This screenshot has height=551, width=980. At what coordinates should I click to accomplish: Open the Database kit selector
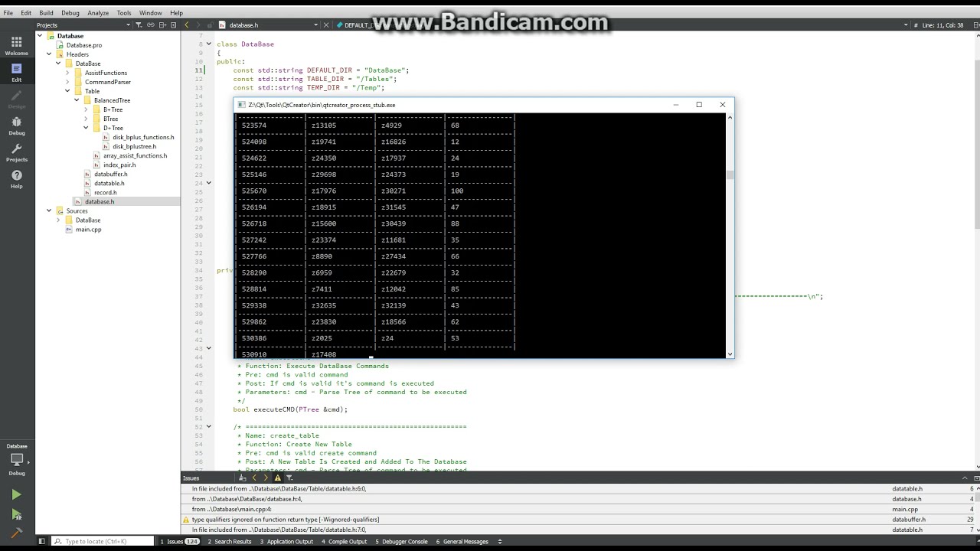coord(17,459)
